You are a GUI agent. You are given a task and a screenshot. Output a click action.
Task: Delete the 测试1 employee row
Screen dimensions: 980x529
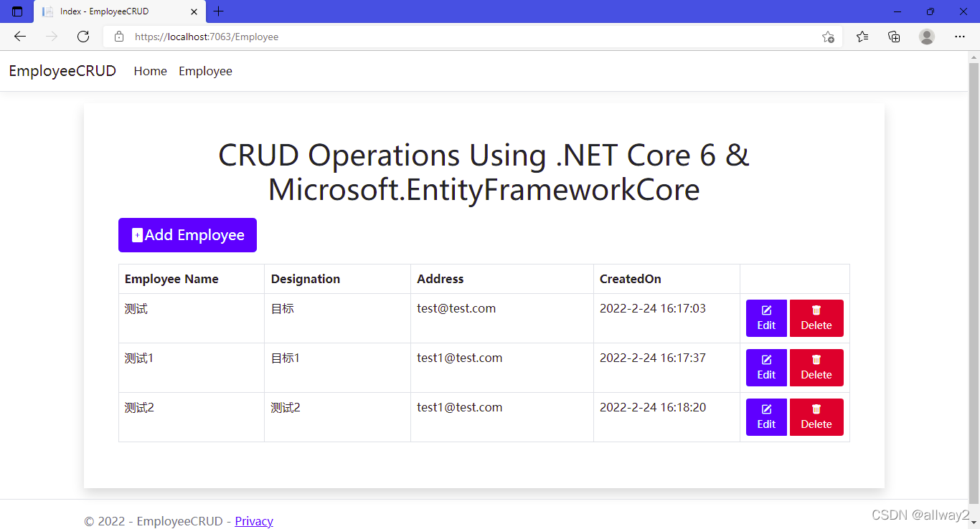(x=816, y=368)
